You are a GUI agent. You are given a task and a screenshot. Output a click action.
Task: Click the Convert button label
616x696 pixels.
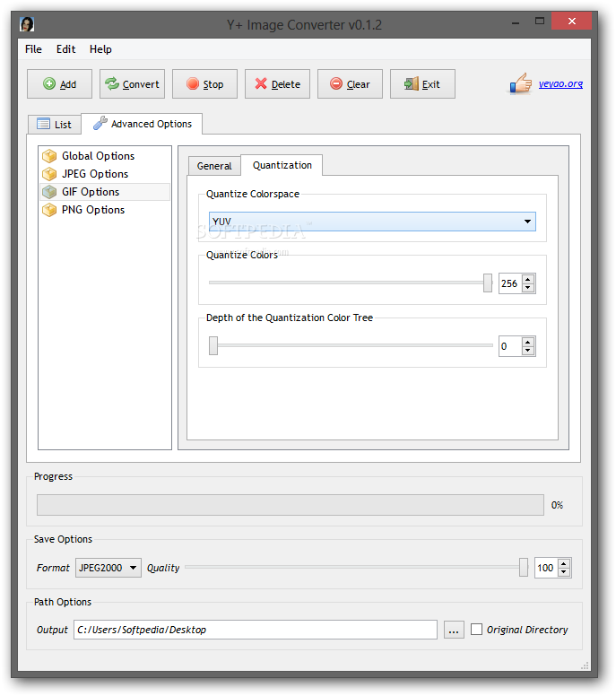coord(141,84)
